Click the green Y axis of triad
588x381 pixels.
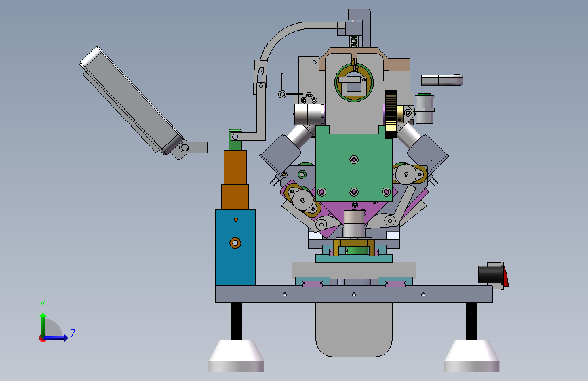point(43,325)
